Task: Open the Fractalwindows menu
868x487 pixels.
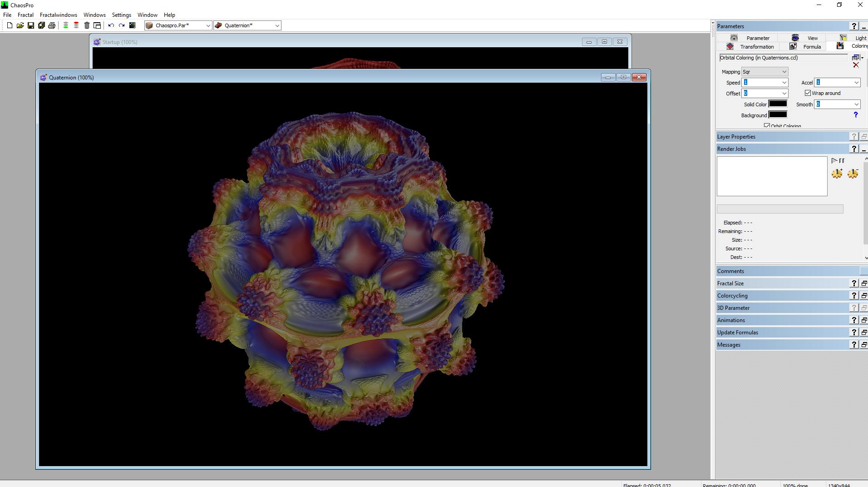Action: pos(59,15)
